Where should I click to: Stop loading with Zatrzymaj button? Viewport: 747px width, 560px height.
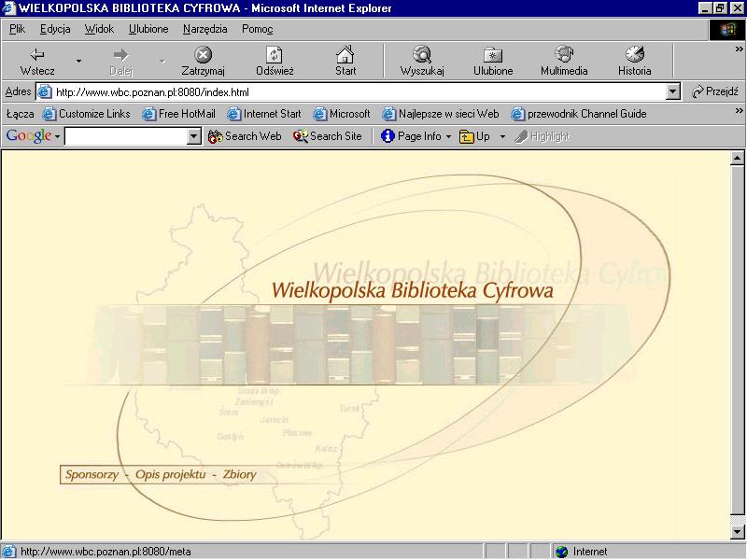pyautogui.click(x=203, y=61)
